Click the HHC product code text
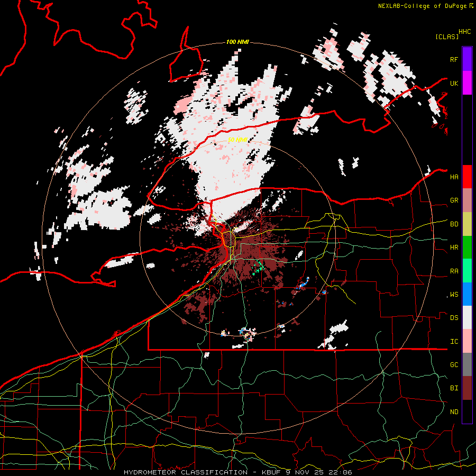This screenshot has width=476, height=476. pyautogui.click(x=465, y=32)
